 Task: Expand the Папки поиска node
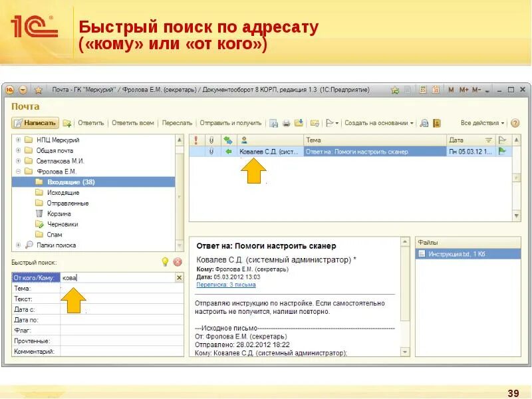[x=19, y=245]
